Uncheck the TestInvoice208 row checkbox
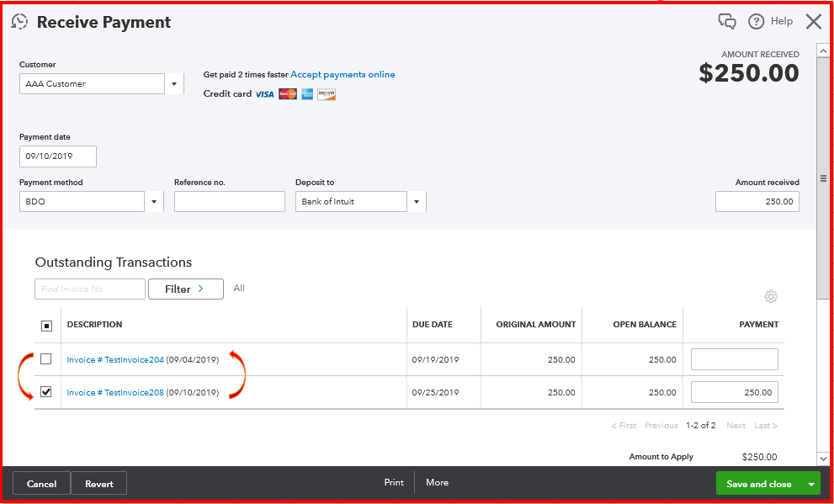 pos(46,392)
